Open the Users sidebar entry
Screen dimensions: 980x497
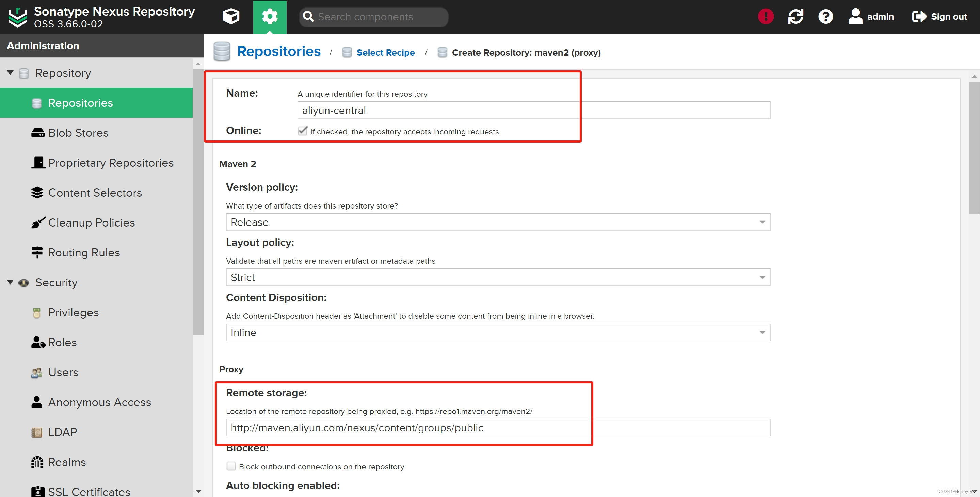pyautogui.click(x=96, y=372)
